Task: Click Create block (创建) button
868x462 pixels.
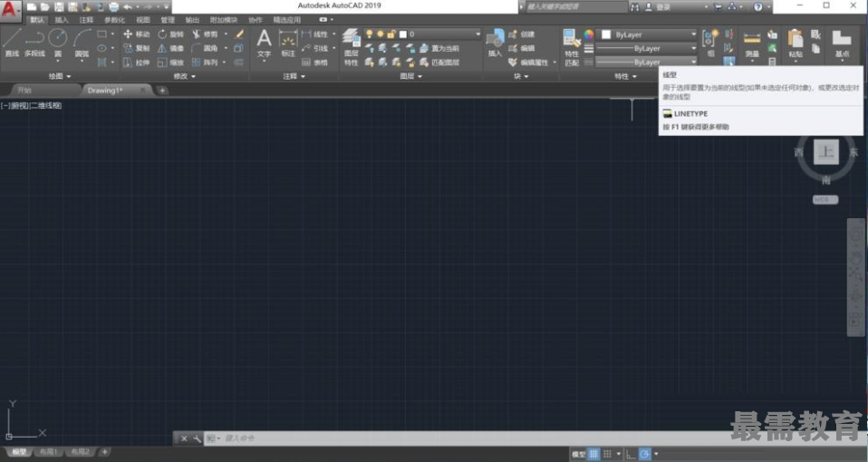Action: (x=522, y=34)
